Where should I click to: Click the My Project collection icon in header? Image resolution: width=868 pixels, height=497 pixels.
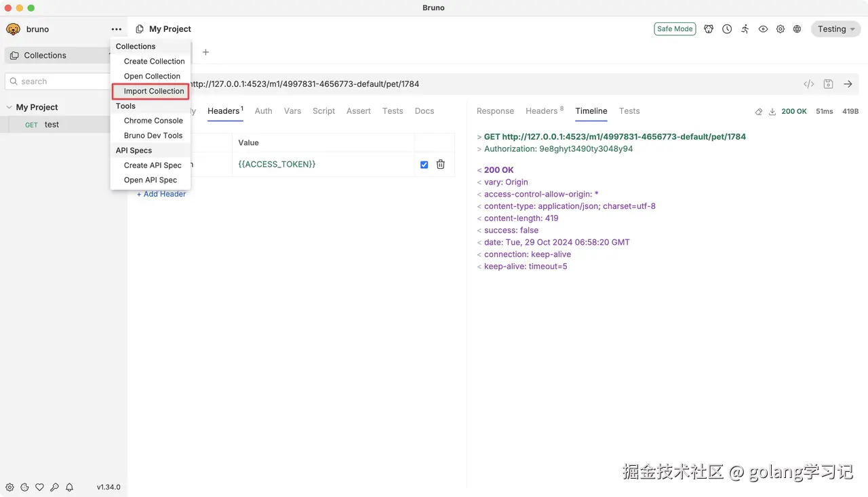pos(140,29)
